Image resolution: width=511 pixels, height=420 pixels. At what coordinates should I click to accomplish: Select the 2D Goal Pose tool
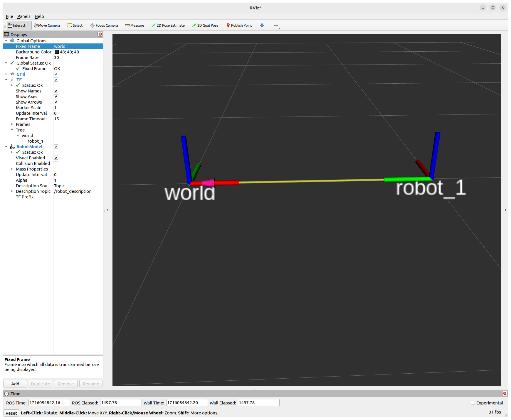[205, 25]
